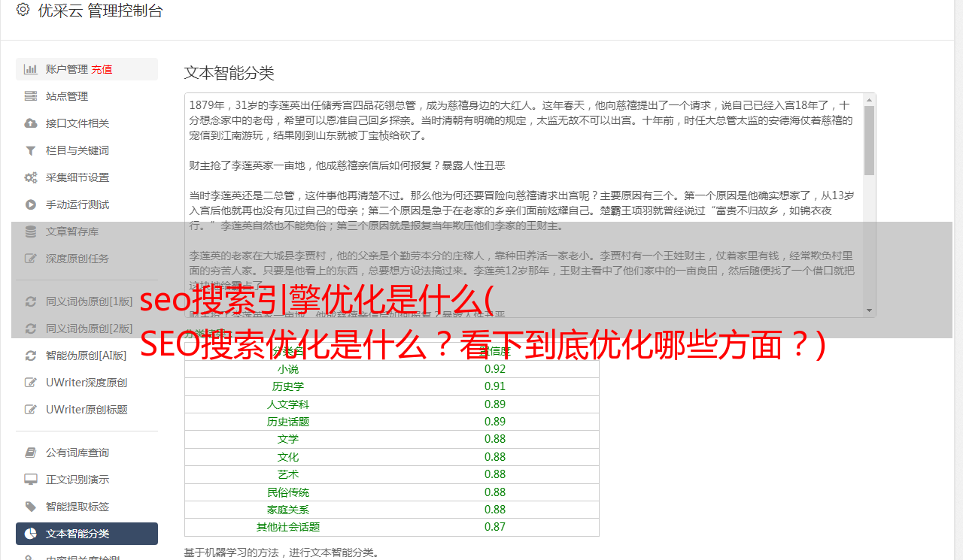Go to 接口文件相关

pyautogui.click(x=87, y=123)
